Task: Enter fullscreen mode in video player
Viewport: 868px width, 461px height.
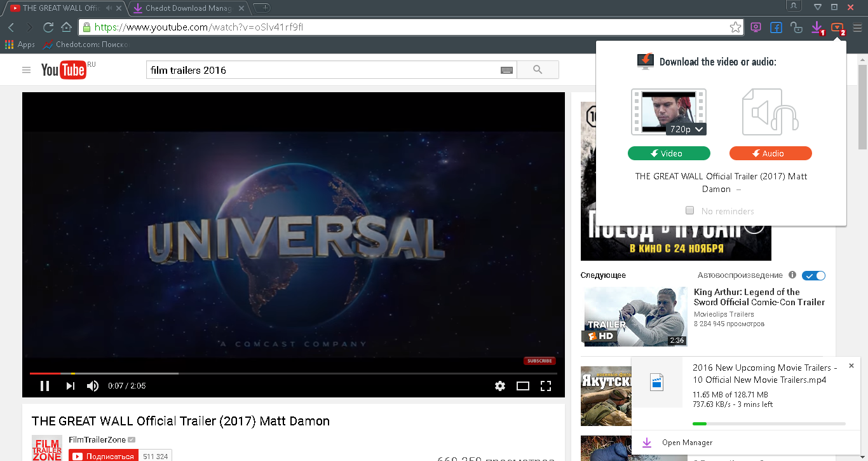Action: click(545, 385)
